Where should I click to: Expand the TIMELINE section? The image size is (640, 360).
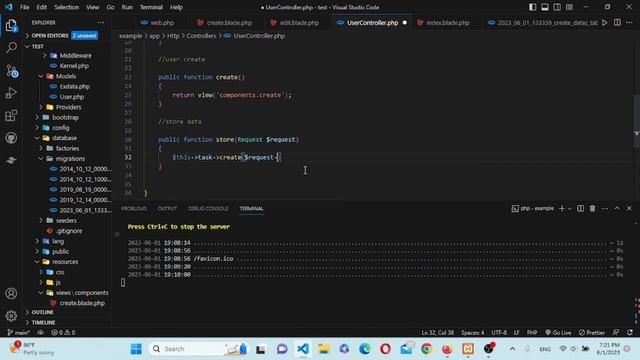(x=43, y=322)
